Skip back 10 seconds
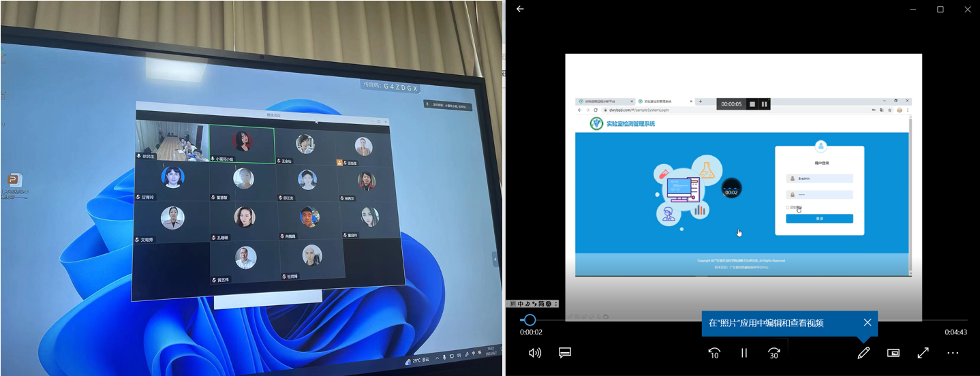This screenshot has width=980, height=376. coord(714,353)
